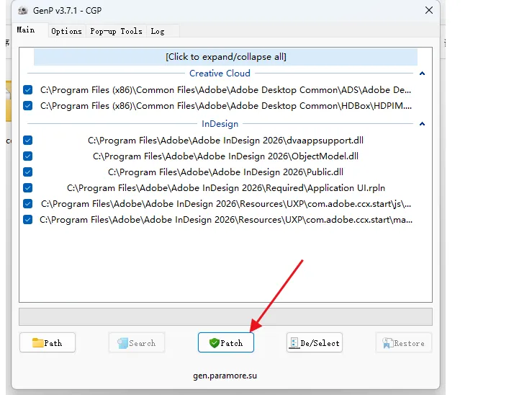The width and height of the screenshot is (532, 395).
Task: Toggle the com.adobe.ccx.start\js checkbox
Action: tap(28, 204)
